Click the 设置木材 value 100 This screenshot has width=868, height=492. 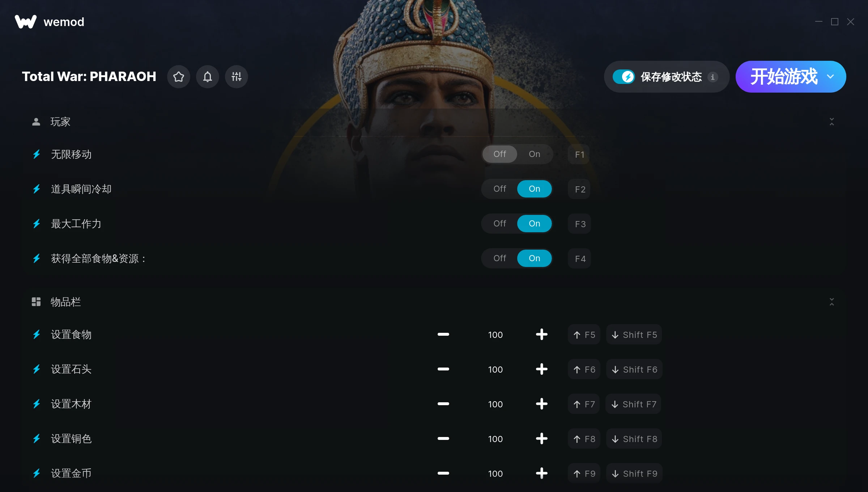tap(495, 404)
